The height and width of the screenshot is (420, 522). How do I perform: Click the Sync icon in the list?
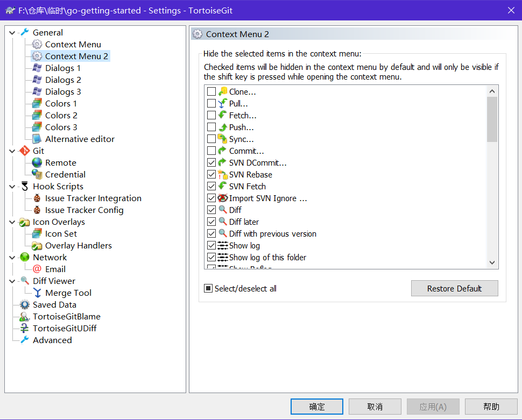pos(223,138)
